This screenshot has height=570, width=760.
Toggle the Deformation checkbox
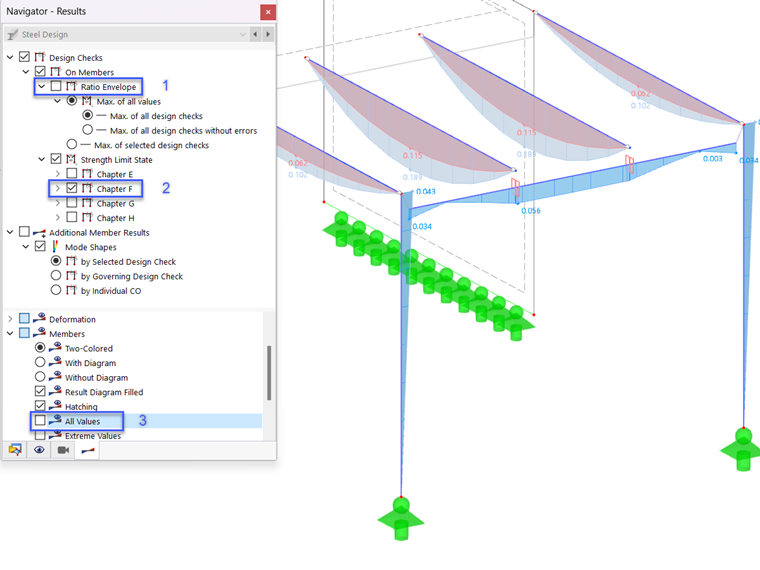point(24,319)
